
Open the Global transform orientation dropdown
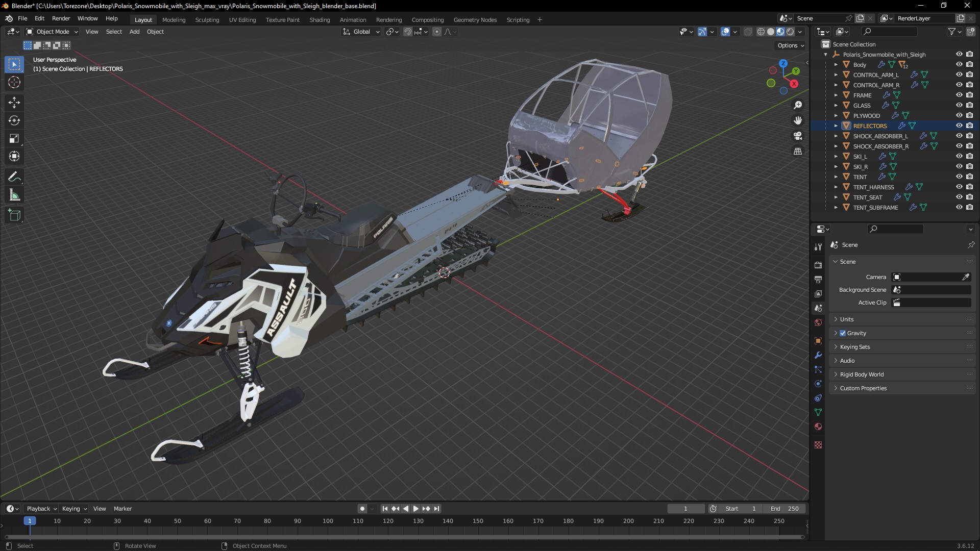(x=361, y=32)
